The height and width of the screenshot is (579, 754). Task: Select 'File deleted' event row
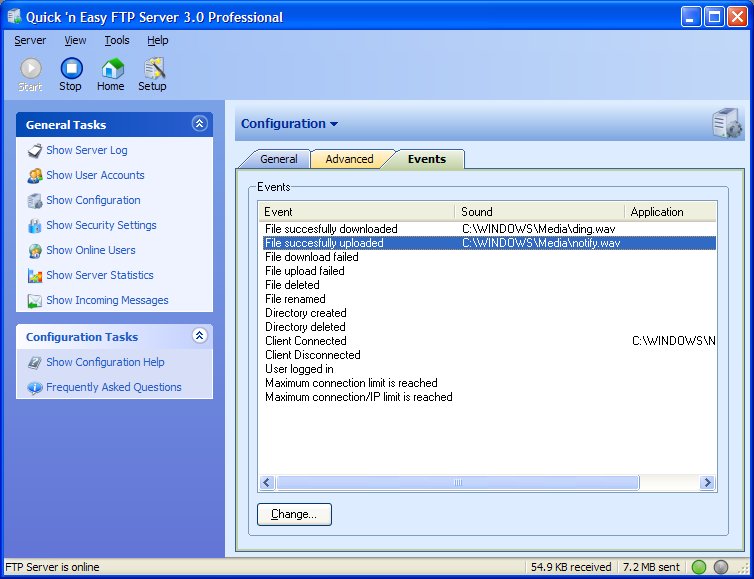(488, 285)
